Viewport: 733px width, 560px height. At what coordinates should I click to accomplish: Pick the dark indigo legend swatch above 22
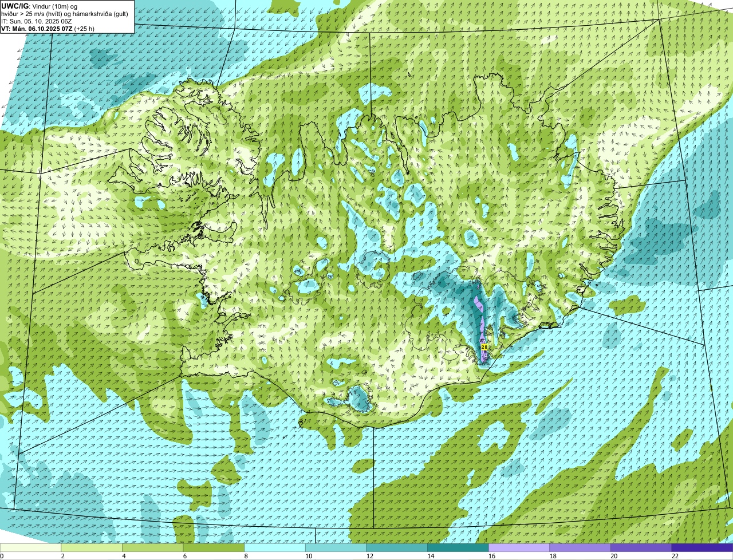click(702, 547)
